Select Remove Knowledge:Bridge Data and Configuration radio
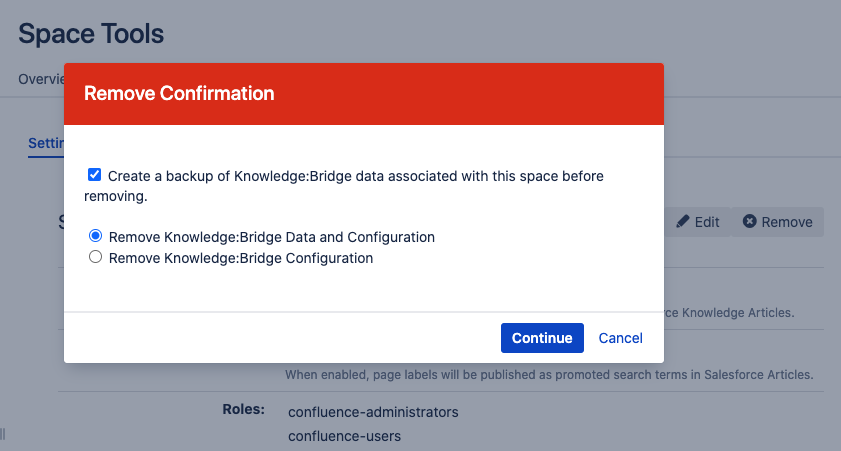This screenshot has height=451, width=841. tap(96, 237)
